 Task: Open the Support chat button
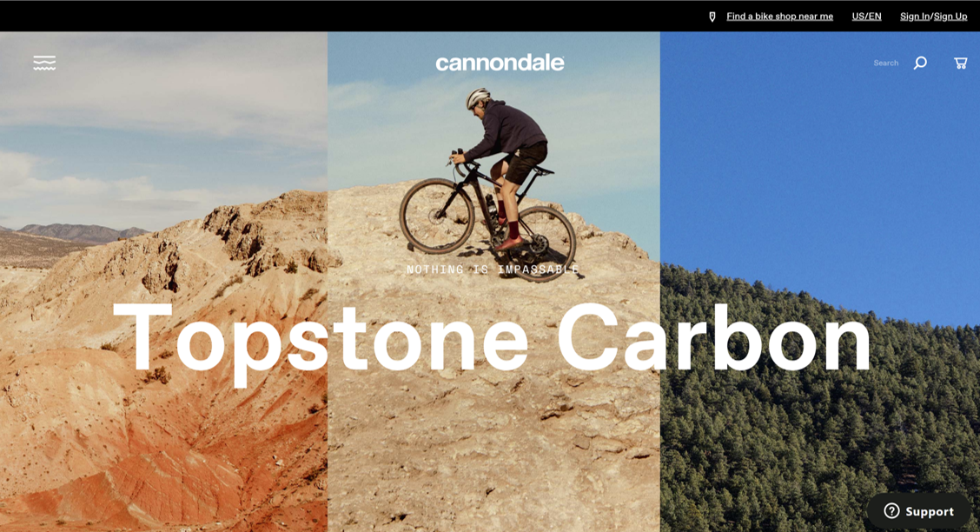coord(919,511)
